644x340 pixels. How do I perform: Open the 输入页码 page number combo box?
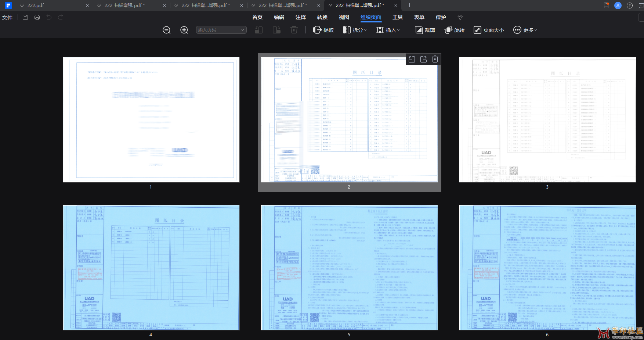tap(221, 30)
